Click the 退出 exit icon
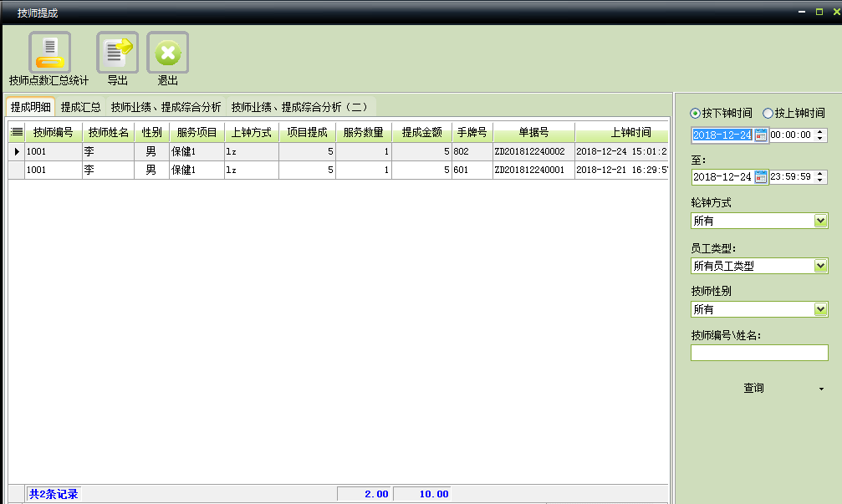Image resolution: width=842 pixels, height=504 pixels. [167, 52]
